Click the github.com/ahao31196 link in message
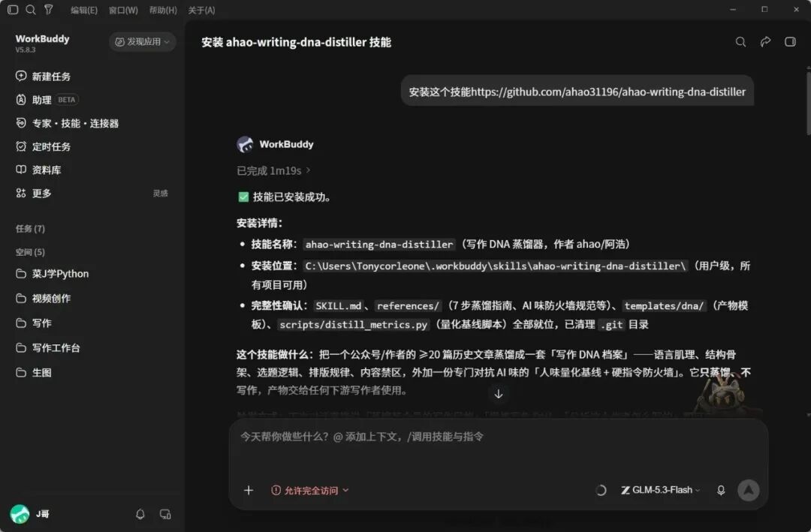This screenshot has height=532, width=811. [x=607, y=92]
